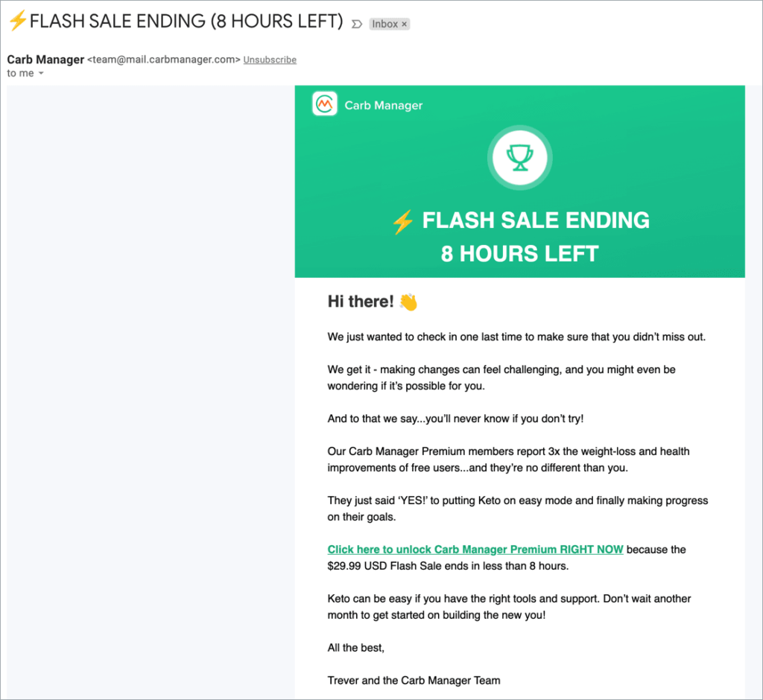This screenshot has height=700, width=763.
Task: Click the Carb Manager text beside the logo
Action: pos(383,105)
